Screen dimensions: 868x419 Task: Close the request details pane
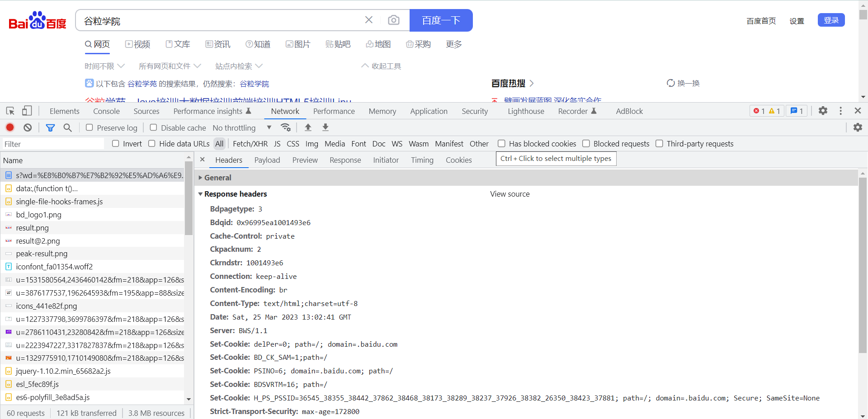click(x=203, y=160)
